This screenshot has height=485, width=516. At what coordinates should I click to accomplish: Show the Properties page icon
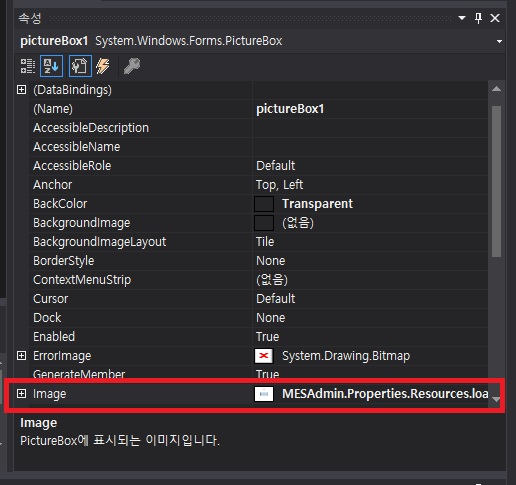click(80, 66)
